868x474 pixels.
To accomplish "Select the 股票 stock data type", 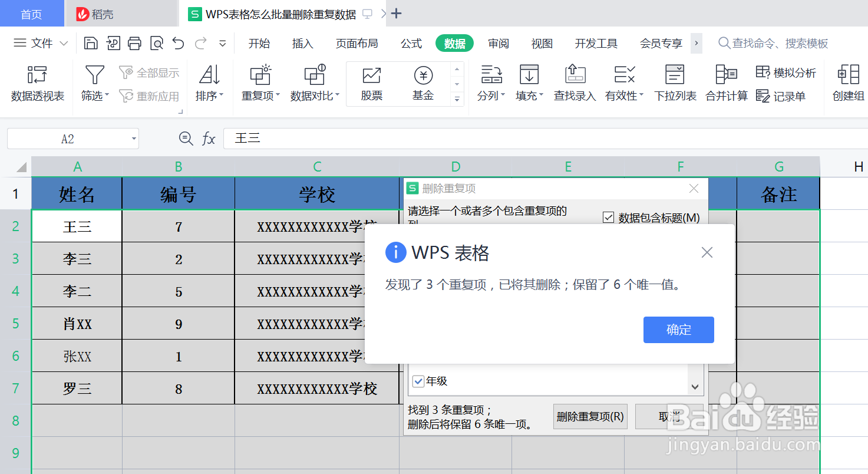I will (x=372, y=84).
